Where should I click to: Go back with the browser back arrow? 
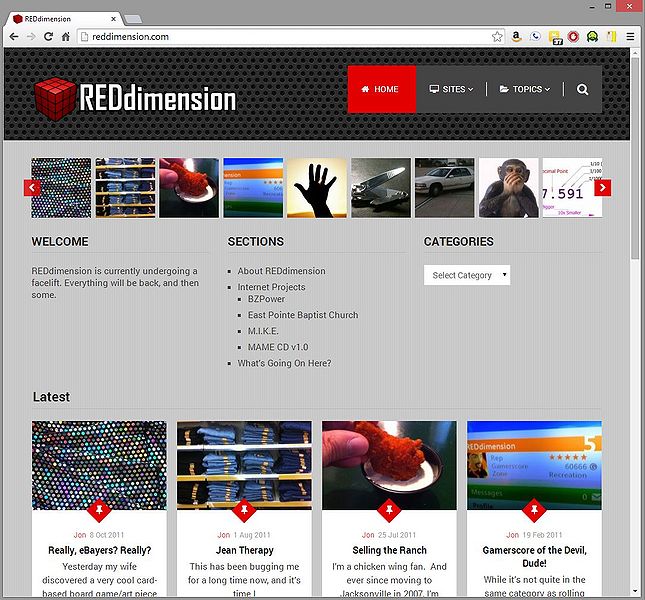14,37
